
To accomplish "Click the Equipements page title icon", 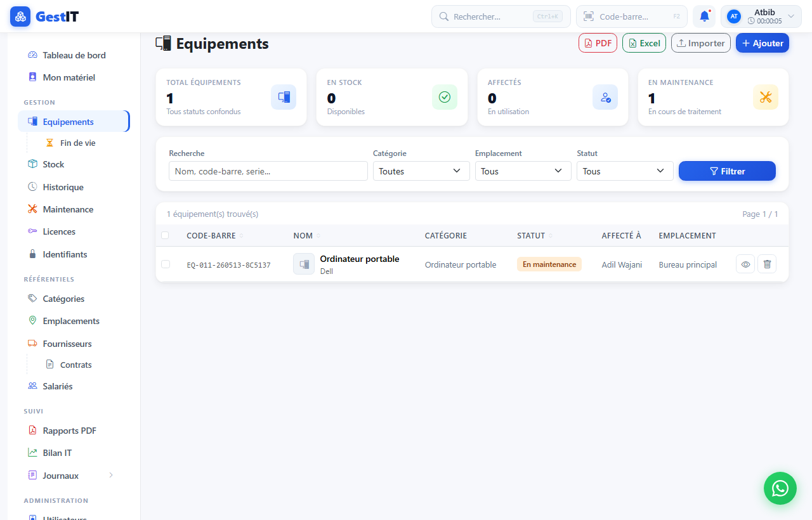I will (163, 44).
